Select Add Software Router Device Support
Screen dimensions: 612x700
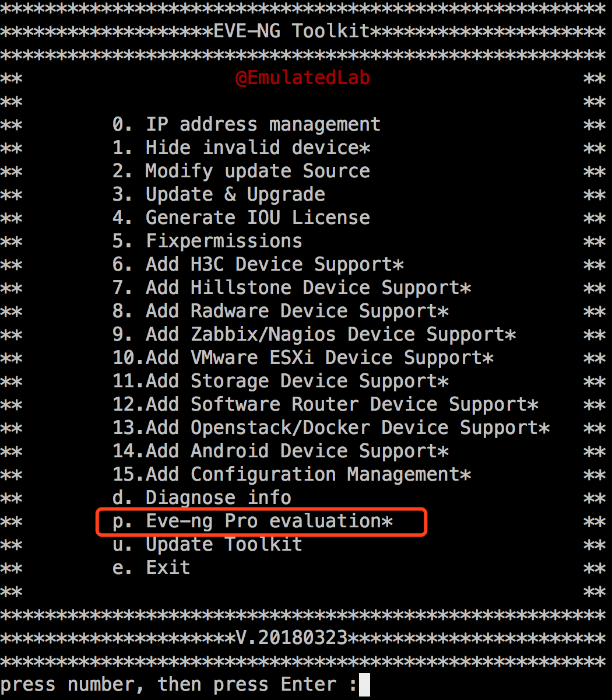pyautogui.click(x=325, y=404)
